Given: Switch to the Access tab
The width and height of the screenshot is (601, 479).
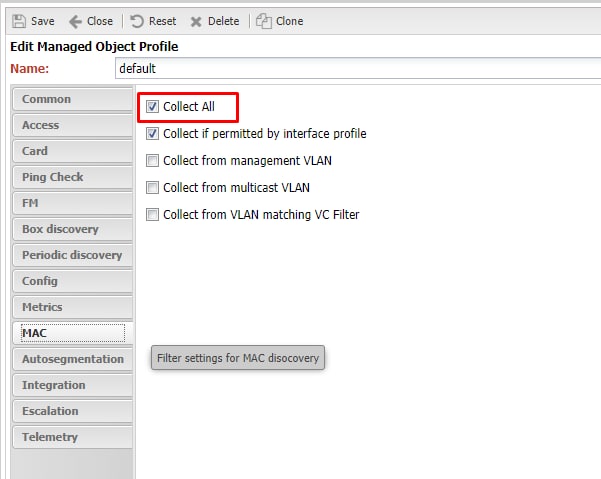Looking at the screenshot, I should pos(72,125).
